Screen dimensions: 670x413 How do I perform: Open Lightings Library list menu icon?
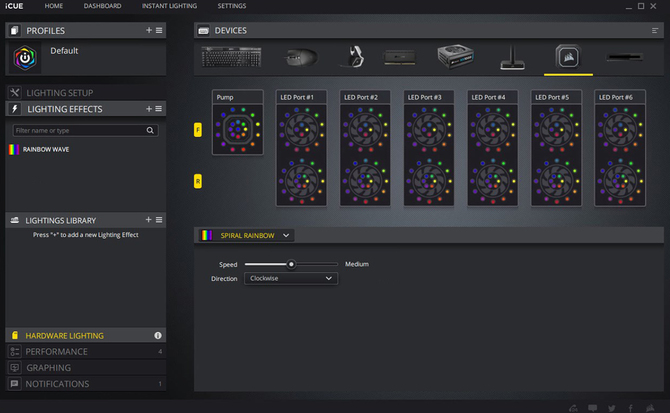point(159,220)
